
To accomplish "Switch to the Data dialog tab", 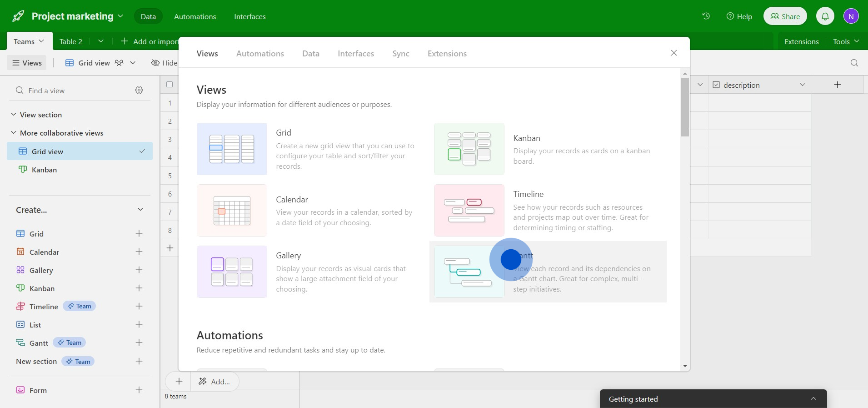I will point(311,53).
